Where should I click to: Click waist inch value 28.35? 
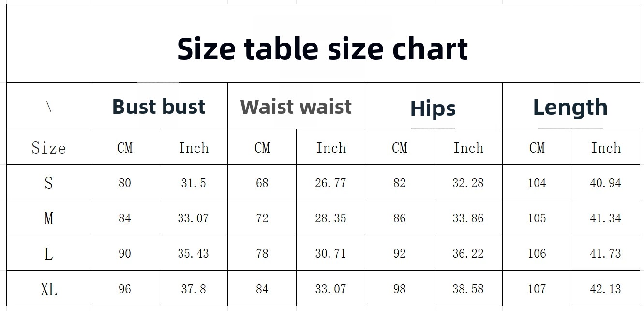[x=331, y=218]
